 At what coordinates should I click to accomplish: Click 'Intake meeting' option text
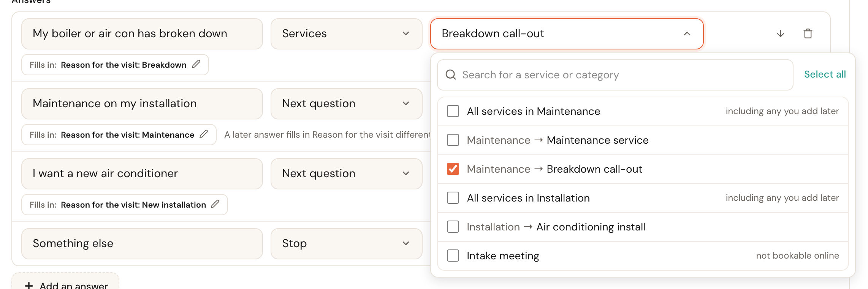point(503,256)
